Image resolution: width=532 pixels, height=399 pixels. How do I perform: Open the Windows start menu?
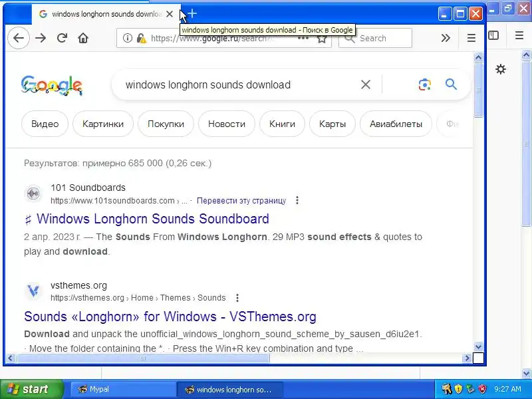coord(31,389)
